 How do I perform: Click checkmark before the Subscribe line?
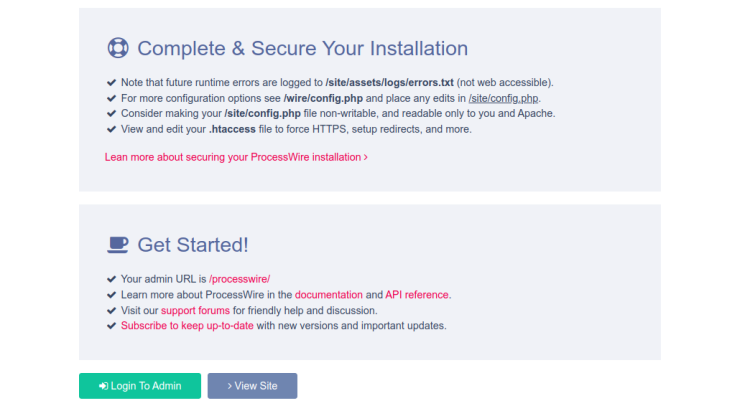[x=111, y=326]
